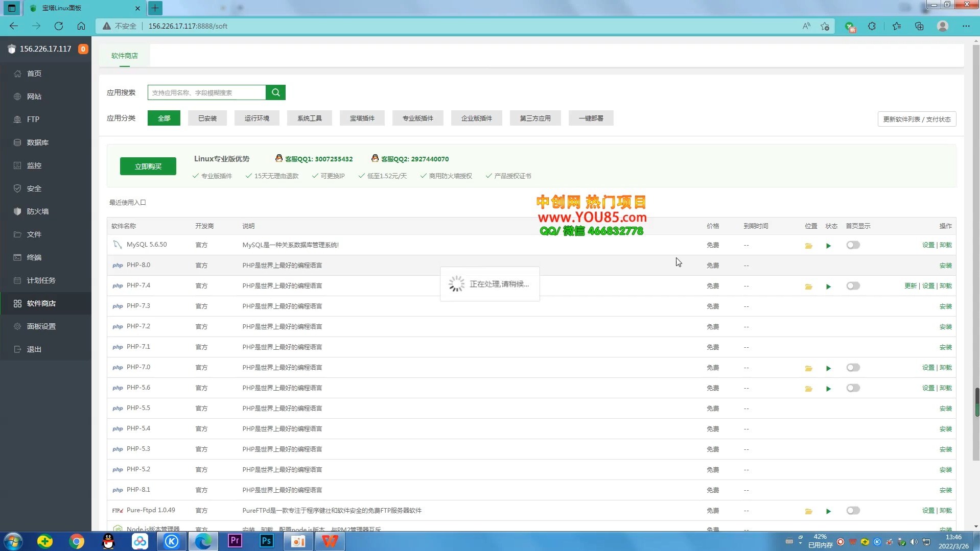This screenshot has width=980, height=551.
Task: Open browser profile avatar icon
Action: click(x=943, y=26)
